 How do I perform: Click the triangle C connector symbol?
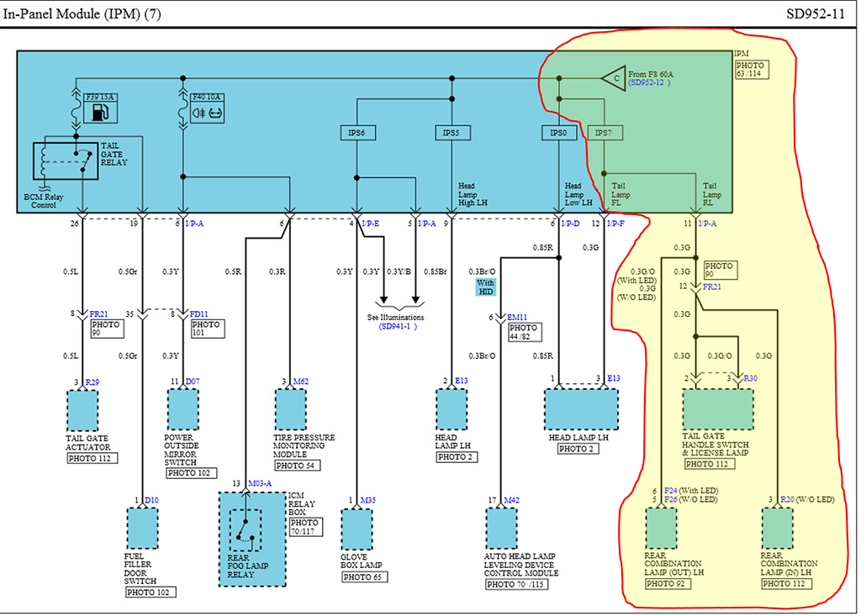coord(616,79)
